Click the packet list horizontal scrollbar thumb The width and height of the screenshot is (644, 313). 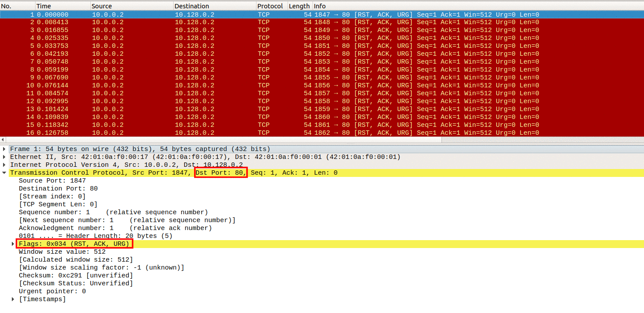(223, 140)
